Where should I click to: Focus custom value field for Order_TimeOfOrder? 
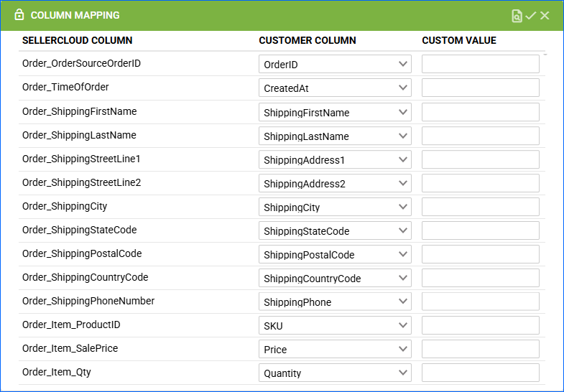481,88
